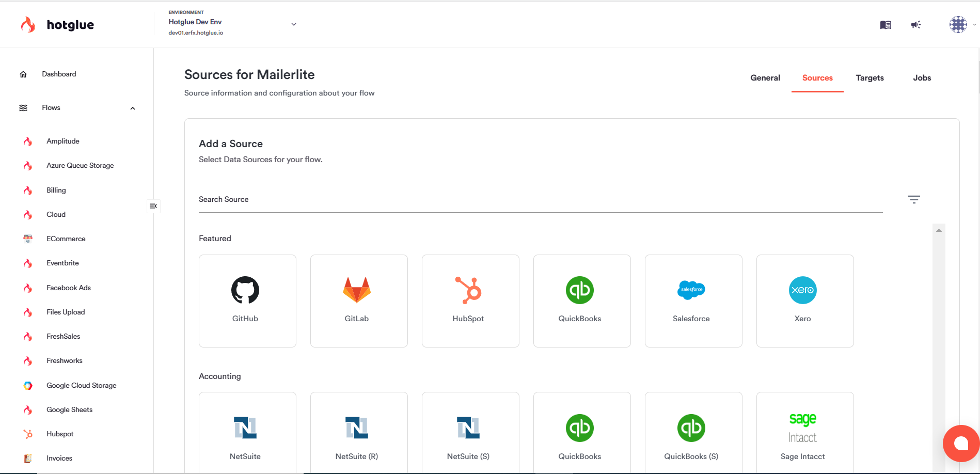Collapse the sidebar with the toggle icon
980x474 pixels.
153,206
